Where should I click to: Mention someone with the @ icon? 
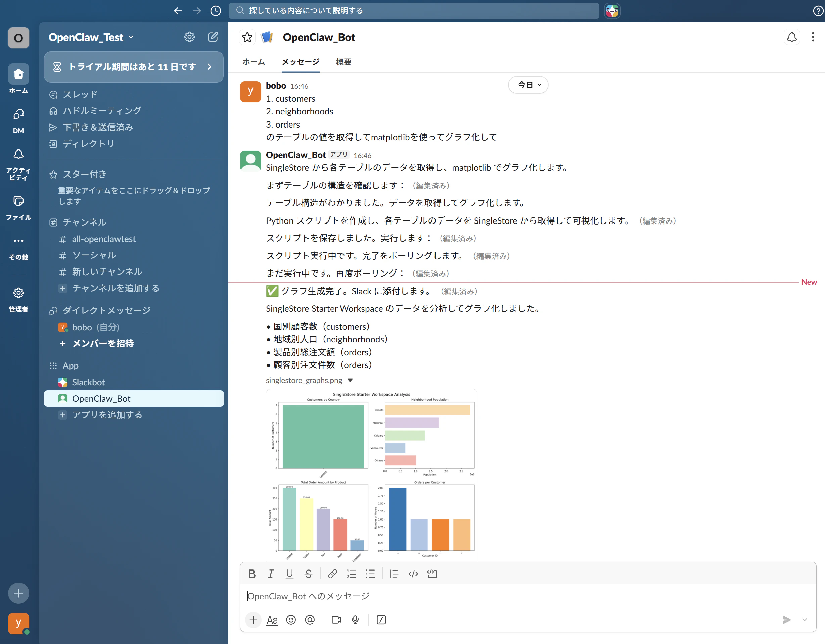(310, 620)
